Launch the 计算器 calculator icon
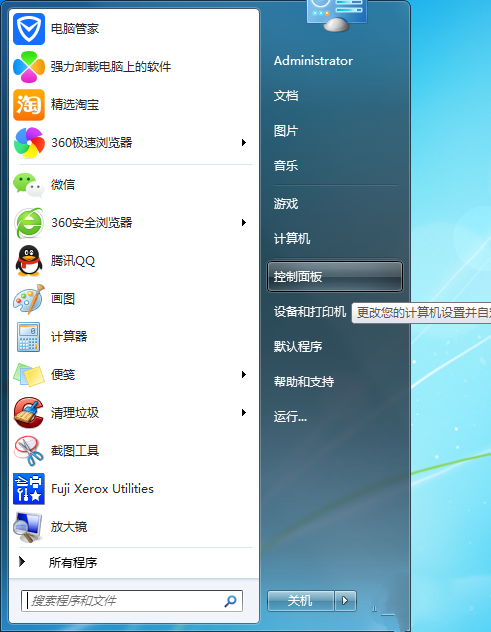 (29, 337)
